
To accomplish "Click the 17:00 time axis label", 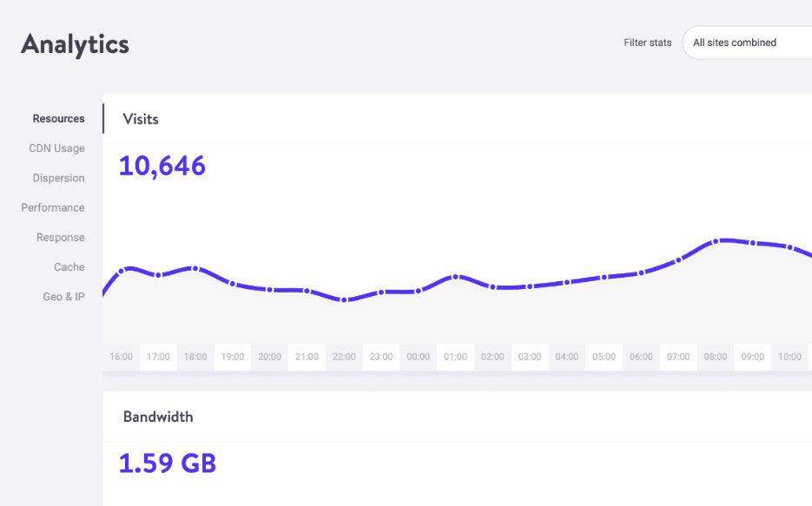I will click(x=158, y=357).
